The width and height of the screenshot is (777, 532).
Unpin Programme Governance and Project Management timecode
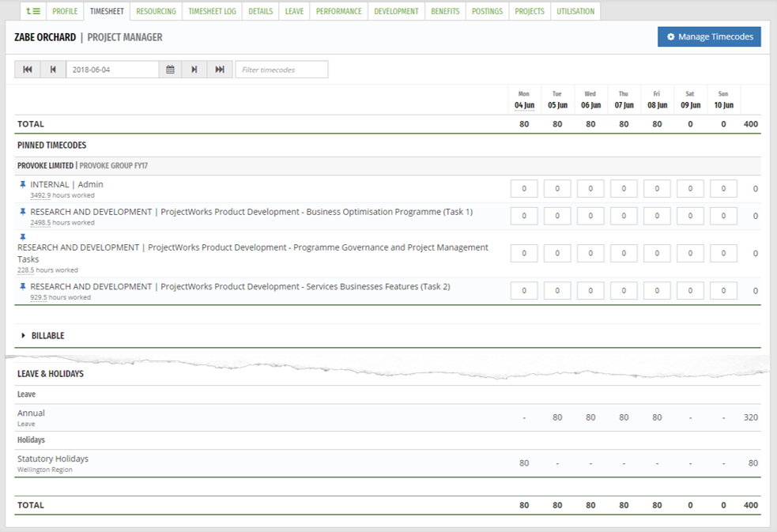[x=22, y=237]
